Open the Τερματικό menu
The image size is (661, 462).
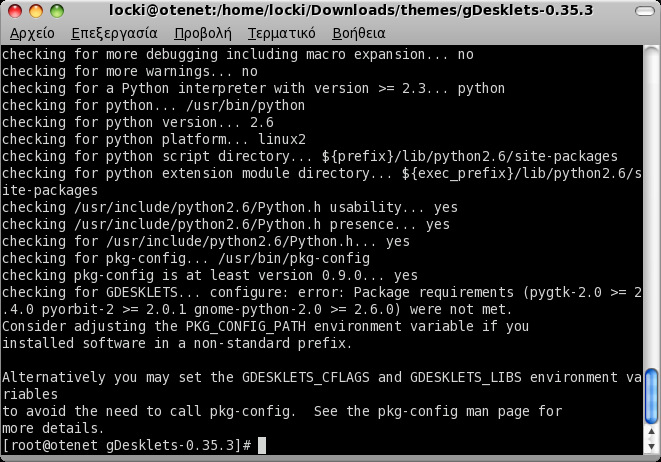[281, 33]
